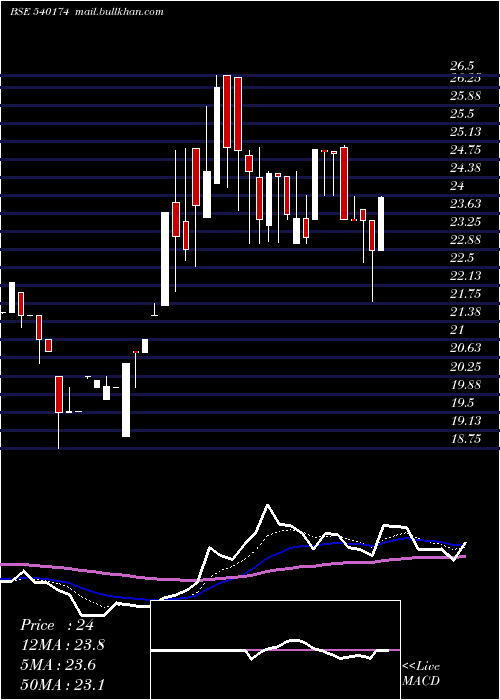The height and width of the screenshot is (700, 500).
Task: Click the 19.13 price axis label
Action: click(465, 421)
